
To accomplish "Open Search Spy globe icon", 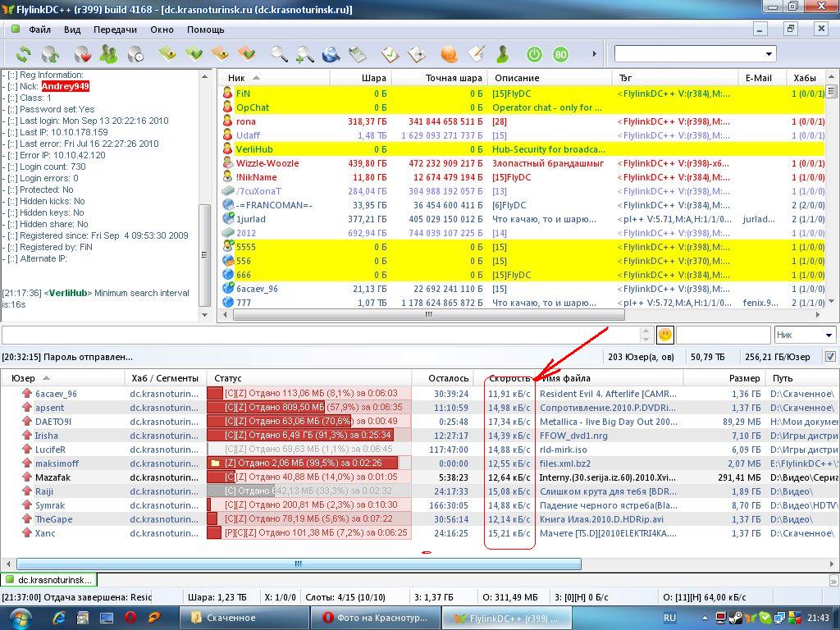I will [x=331, y=54].
